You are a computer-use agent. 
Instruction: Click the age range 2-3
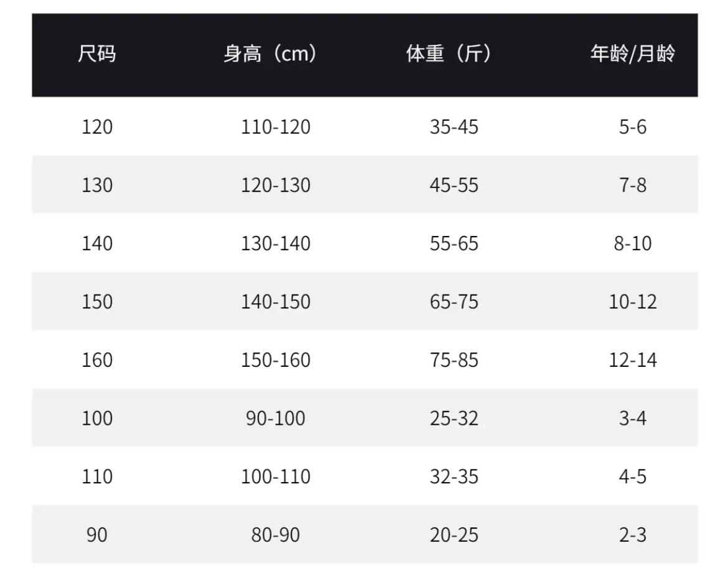click(x=632, y=534)
